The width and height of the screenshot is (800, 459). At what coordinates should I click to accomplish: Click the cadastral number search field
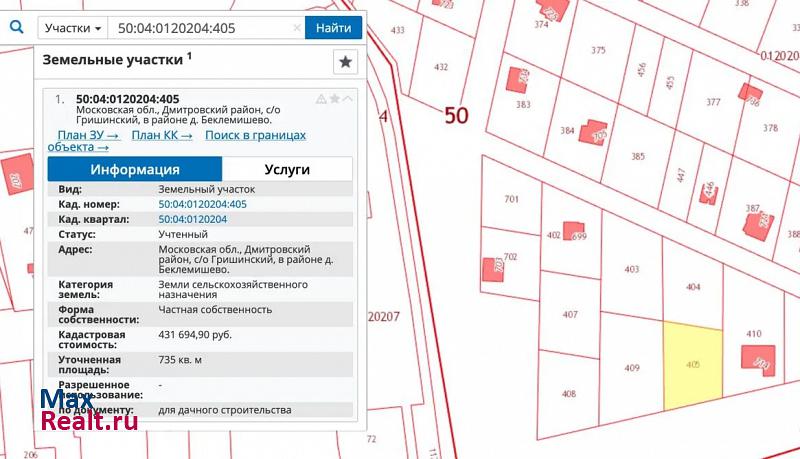pos(200,28)
